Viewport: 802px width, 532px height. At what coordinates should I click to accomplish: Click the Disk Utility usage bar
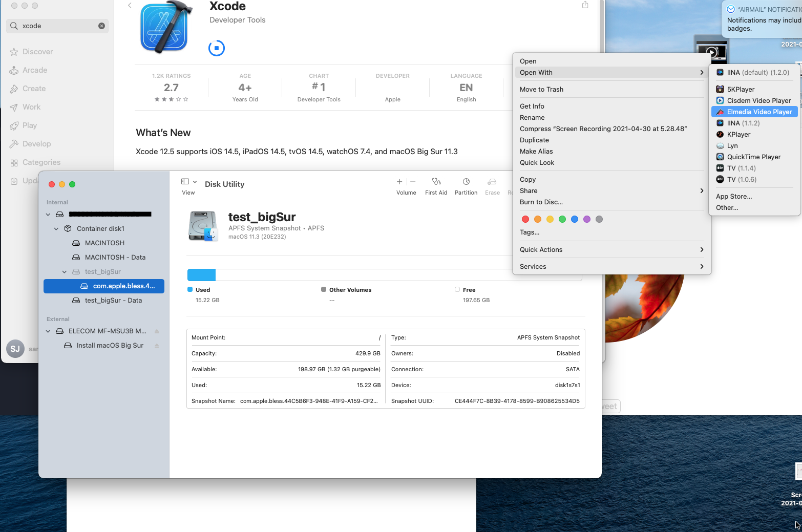(x=385, y=275)
